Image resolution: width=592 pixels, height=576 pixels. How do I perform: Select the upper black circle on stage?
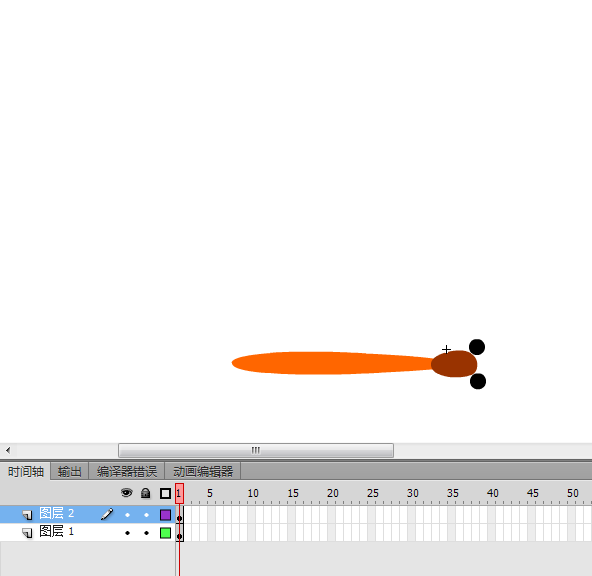pyautogui.click(x=477, y=347)
